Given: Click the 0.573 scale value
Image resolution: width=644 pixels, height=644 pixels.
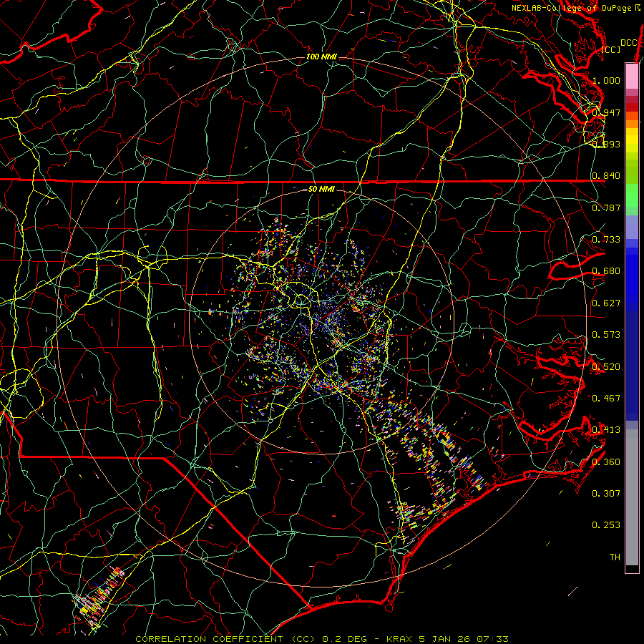Looking at the screenshot, I should pyautogui.click(x=606, y=335).
